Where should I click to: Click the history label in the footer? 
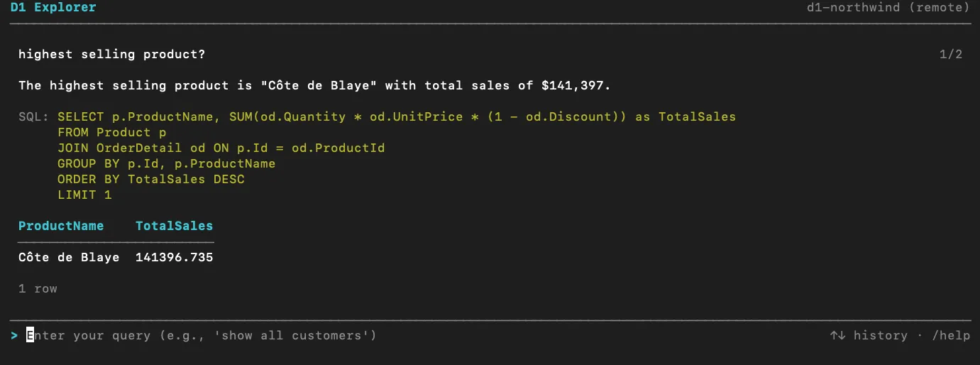click(x=880, y=335)
